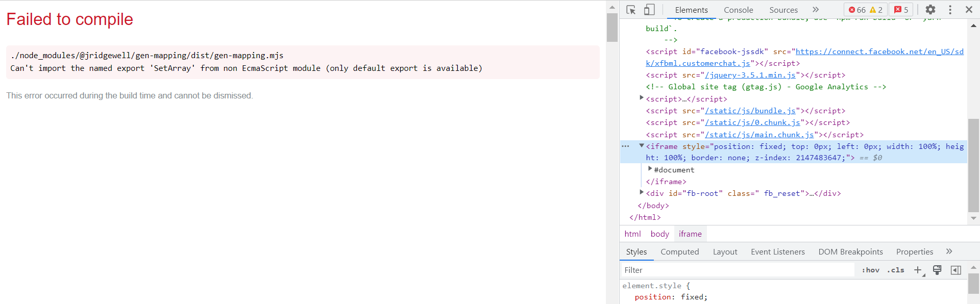Image resolution: width=980 pixels, height=304 pixels.
Task: Click the closing </html> tag row
Action: 645,217
